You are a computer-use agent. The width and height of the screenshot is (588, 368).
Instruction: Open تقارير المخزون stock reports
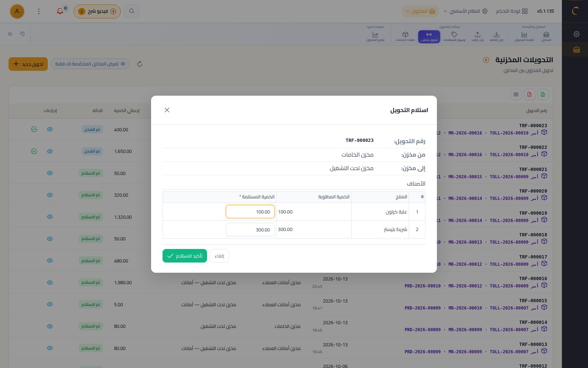coord(375,36)
